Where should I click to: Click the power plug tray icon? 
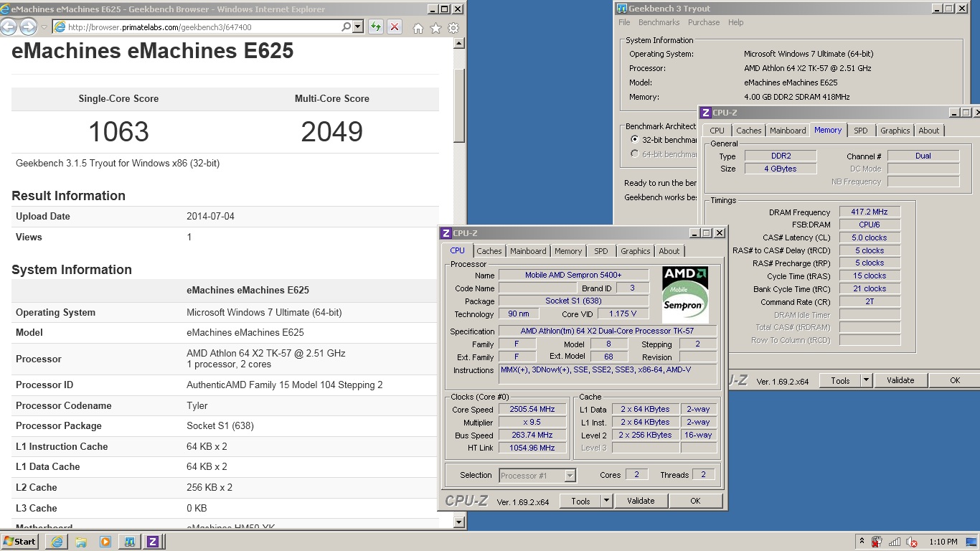tap(876, 542)
